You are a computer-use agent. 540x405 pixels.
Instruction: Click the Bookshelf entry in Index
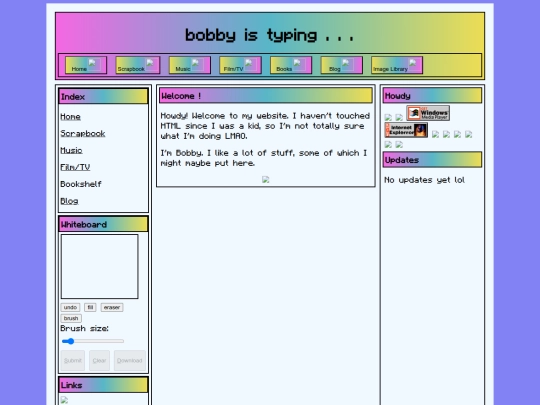point(81,184)
